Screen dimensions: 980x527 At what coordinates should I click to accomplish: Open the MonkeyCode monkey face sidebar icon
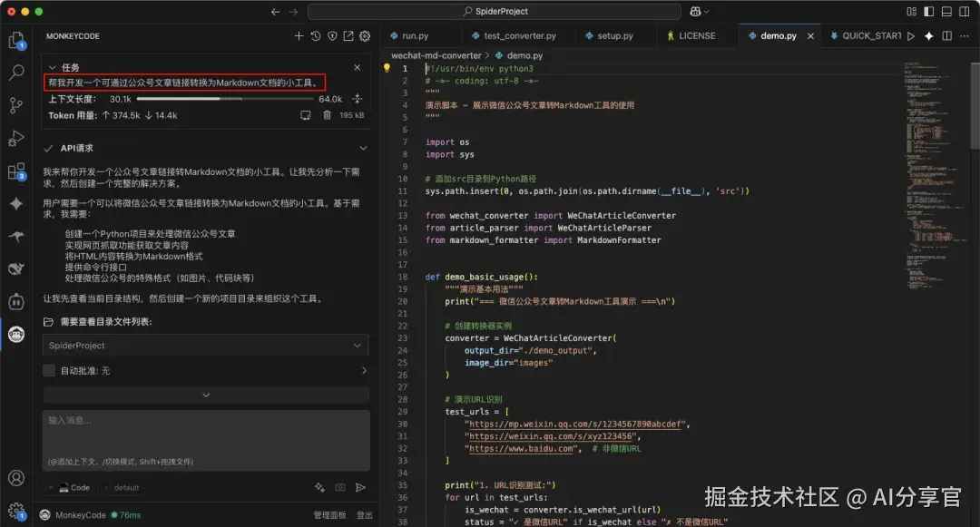16,334
